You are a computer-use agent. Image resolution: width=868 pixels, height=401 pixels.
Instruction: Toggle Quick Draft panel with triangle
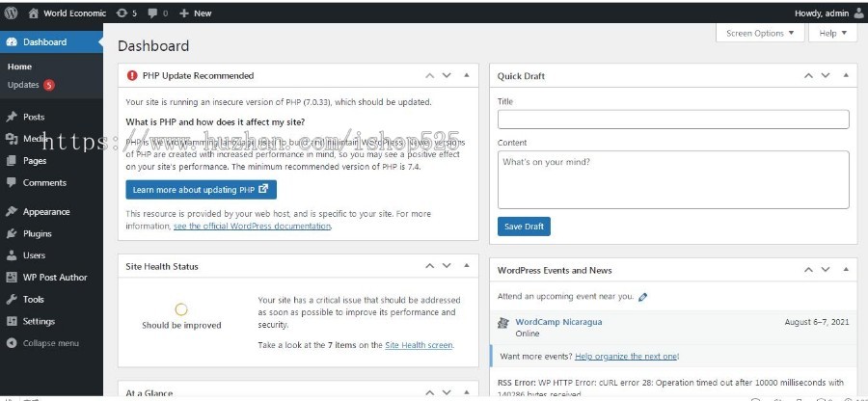pos(845,75)
